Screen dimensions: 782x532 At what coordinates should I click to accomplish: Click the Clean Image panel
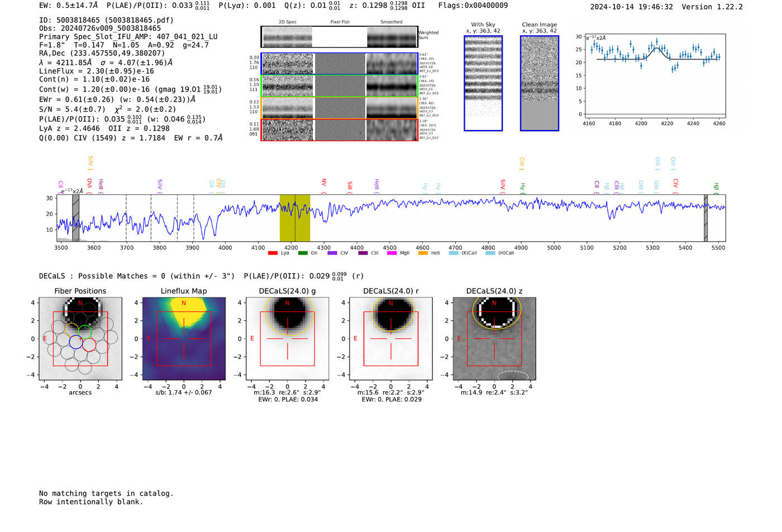pyautogui.click(x=540, y=83)
